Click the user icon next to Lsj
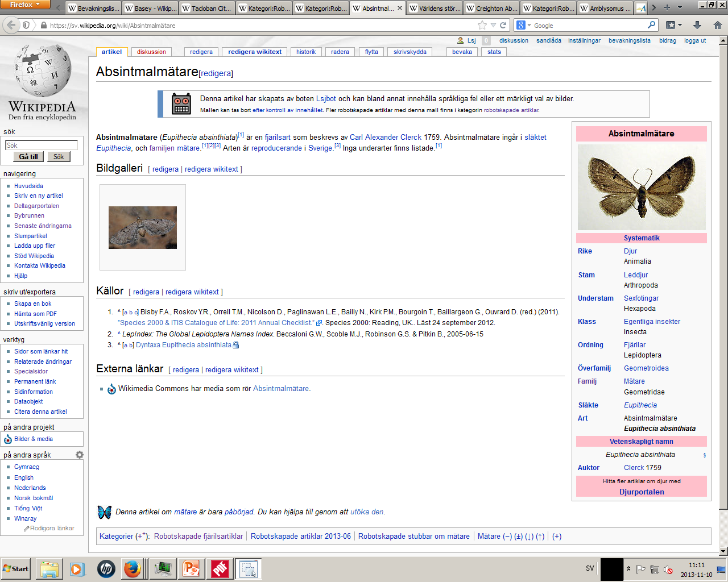The width and height of the screenshot is (728, 582). point(461,40)
